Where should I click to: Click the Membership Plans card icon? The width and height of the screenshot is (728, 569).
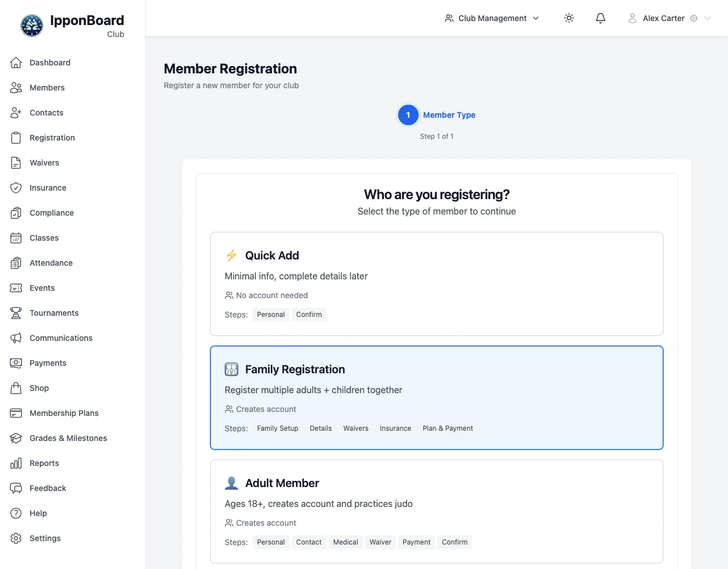[x=16, y=413]
